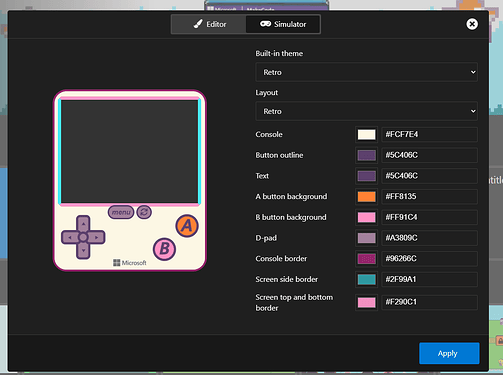503x375 pixels.
Task: Click the D-pad down arrow
Action: pyautogui.click(x=83, y=250)
